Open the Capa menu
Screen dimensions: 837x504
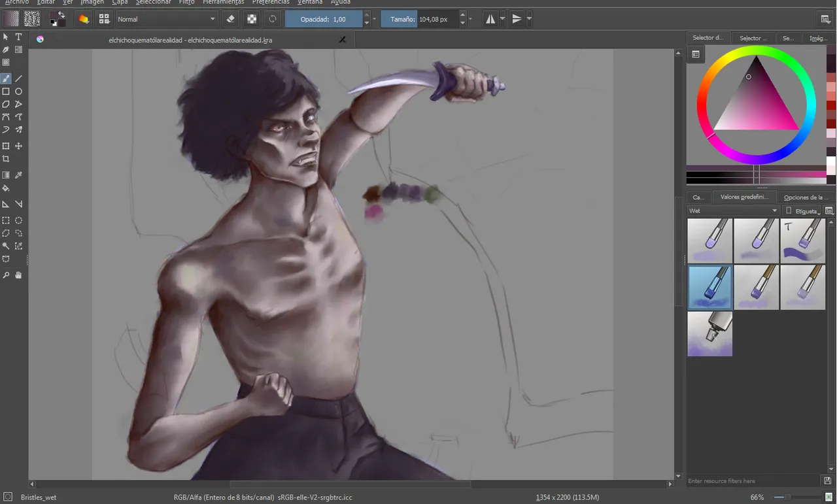(120, 2)
